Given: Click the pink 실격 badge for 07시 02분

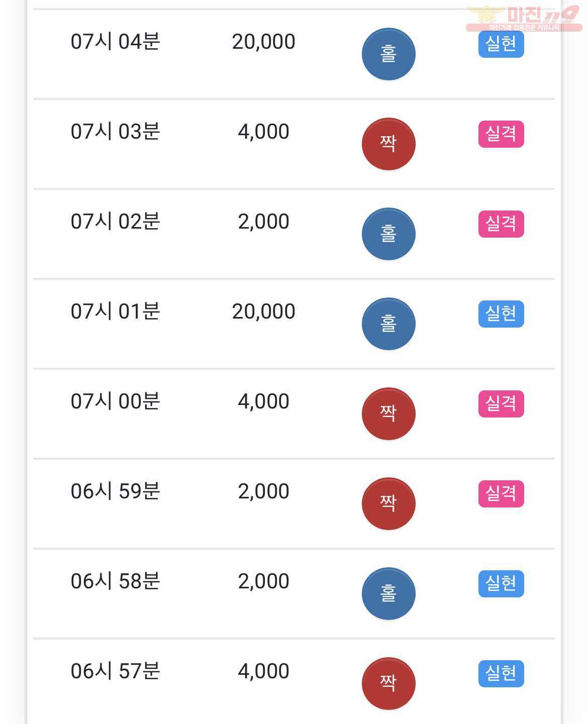Looking at the screenshot, I should point(501,224).
